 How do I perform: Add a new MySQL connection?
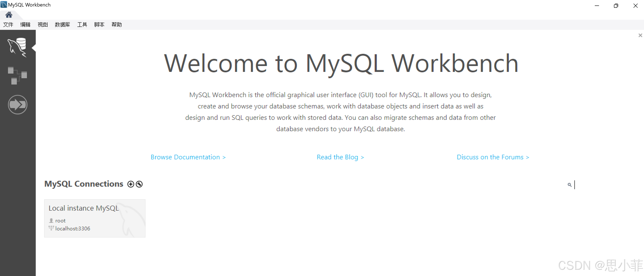click(x=131, y=184)
